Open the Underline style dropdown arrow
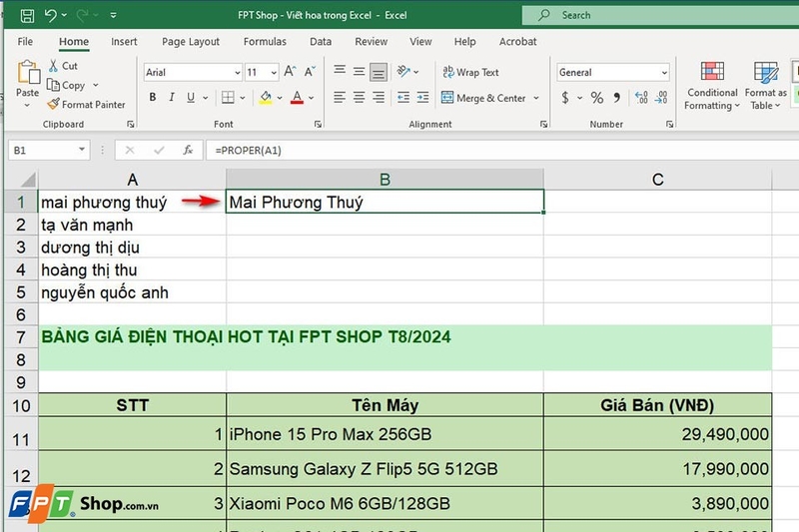799x532 pixels. (206, 97)
